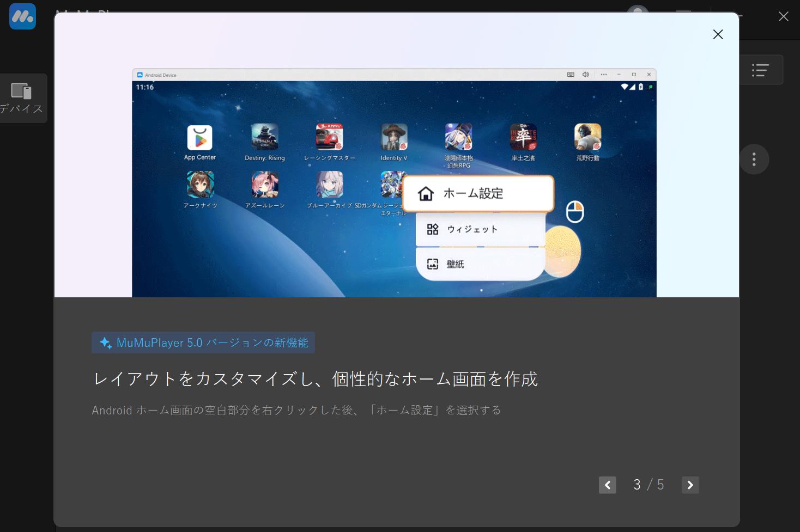The width and height of the screenshot is (800, 532).
Task: Open the vertical three-dot more options menu
Action: click(x=754, y=159)
